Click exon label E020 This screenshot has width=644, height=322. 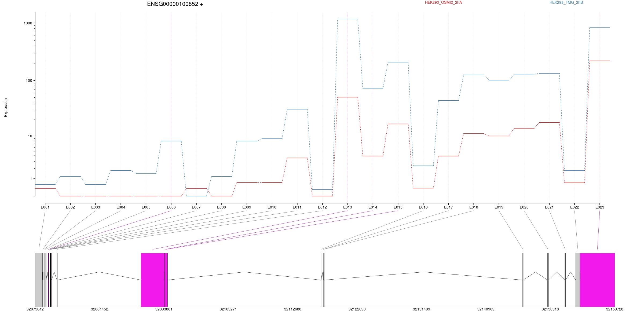coord(524,207)
